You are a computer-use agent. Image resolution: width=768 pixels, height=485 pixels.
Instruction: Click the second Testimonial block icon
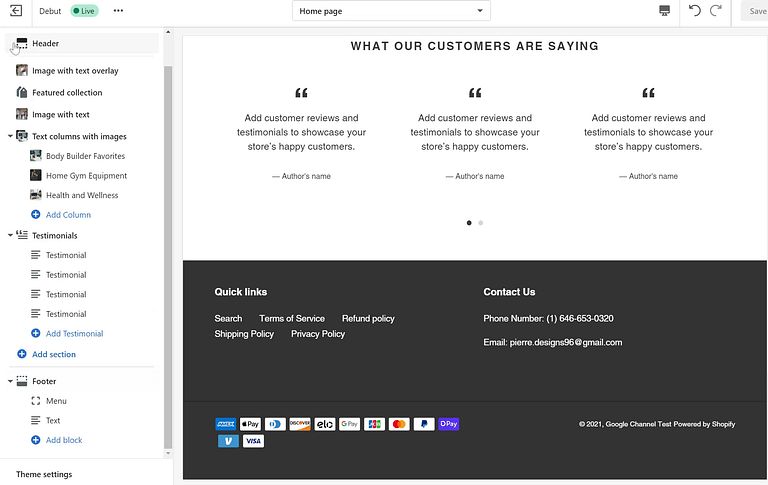pyautogui.click(x=35, y=274)
